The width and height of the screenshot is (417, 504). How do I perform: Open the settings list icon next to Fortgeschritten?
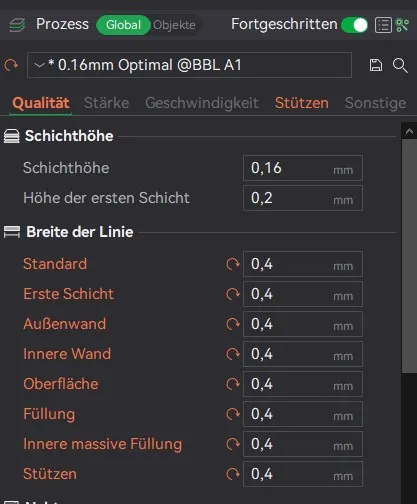[383, 25]
